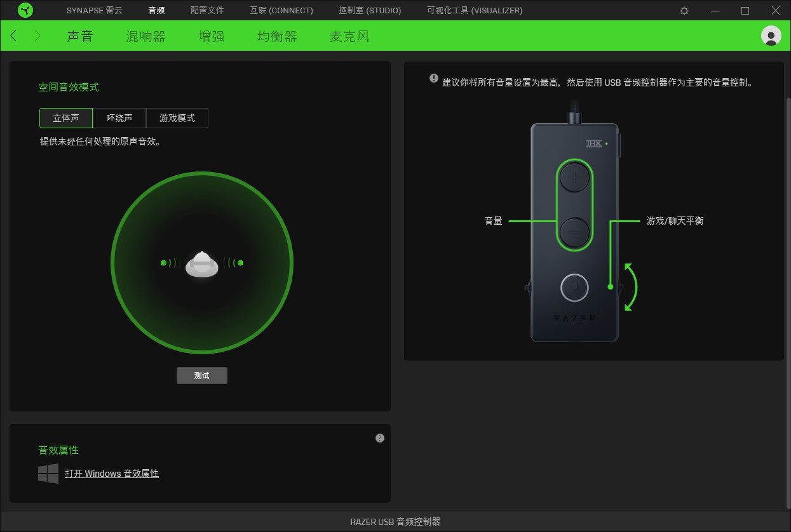Go back with left arrow

tap(14, 36)
